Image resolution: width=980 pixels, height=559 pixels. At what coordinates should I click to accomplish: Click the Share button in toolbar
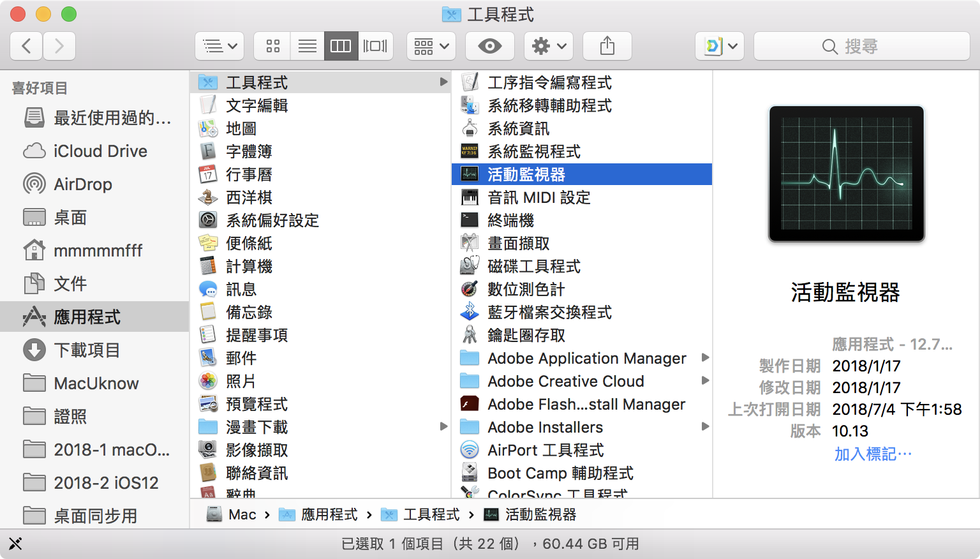(x=607, y=46)
